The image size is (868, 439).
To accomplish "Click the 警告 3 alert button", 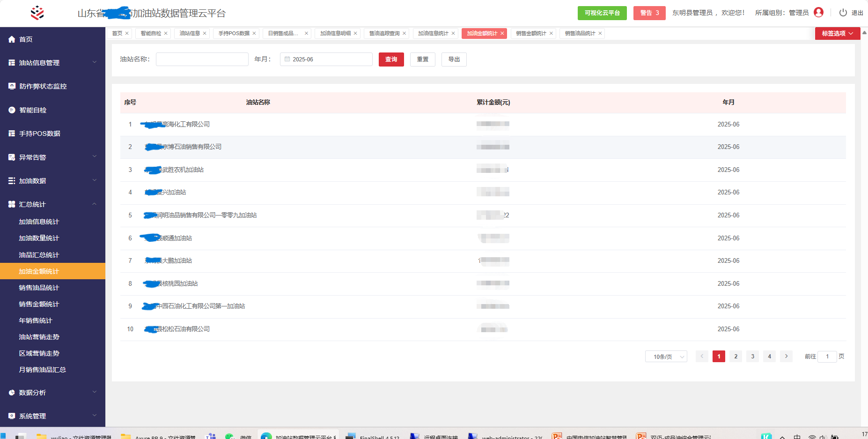I will (649, 13).
